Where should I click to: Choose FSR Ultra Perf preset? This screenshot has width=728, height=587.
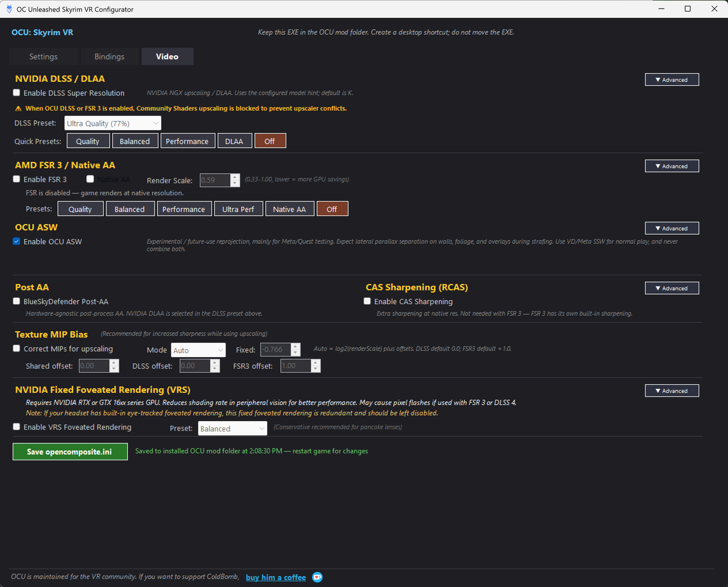click(238, 209)
